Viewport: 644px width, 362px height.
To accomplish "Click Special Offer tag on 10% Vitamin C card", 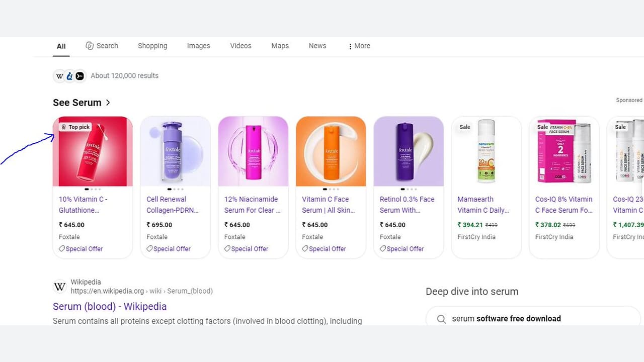I will coord(80,249).
